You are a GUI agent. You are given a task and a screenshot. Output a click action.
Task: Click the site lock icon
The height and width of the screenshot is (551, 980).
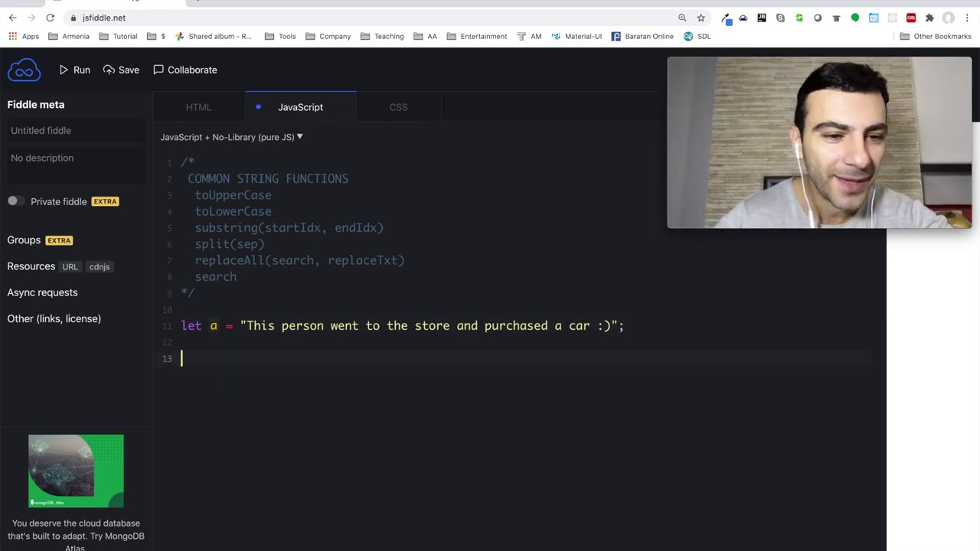point(73,18)
